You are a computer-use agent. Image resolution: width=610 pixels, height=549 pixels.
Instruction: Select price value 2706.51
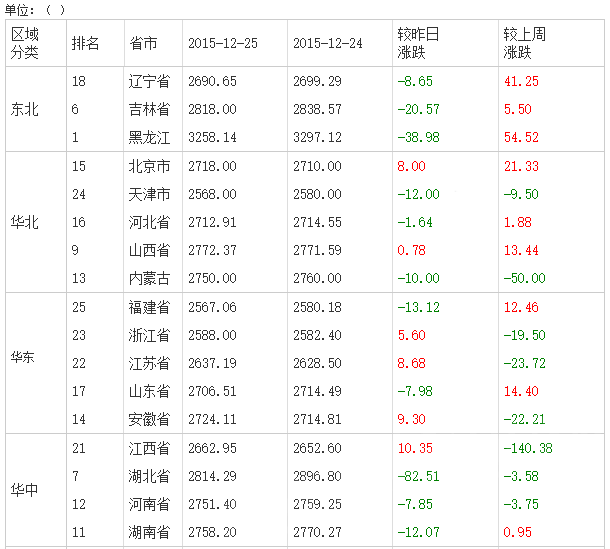[212, 391]
